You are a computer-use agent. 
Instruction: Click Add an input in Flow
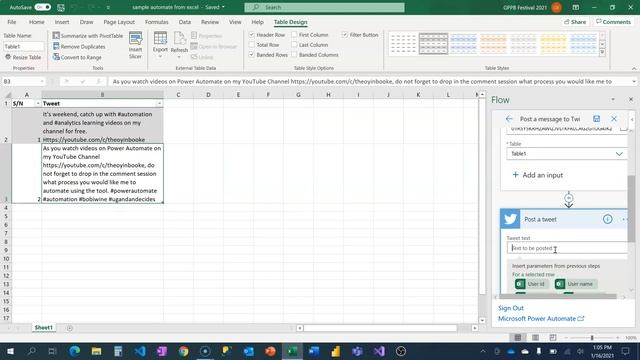[538, 175]
